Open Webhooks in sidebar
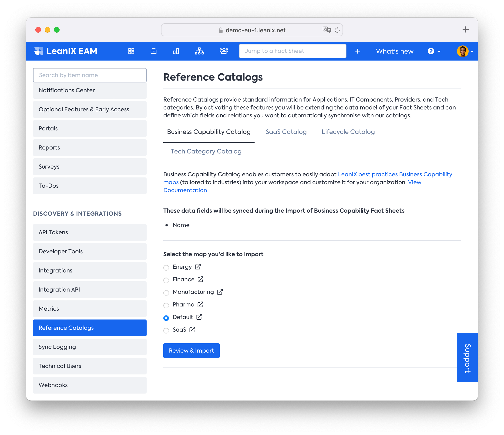504x435 pixels. [90, 385]
